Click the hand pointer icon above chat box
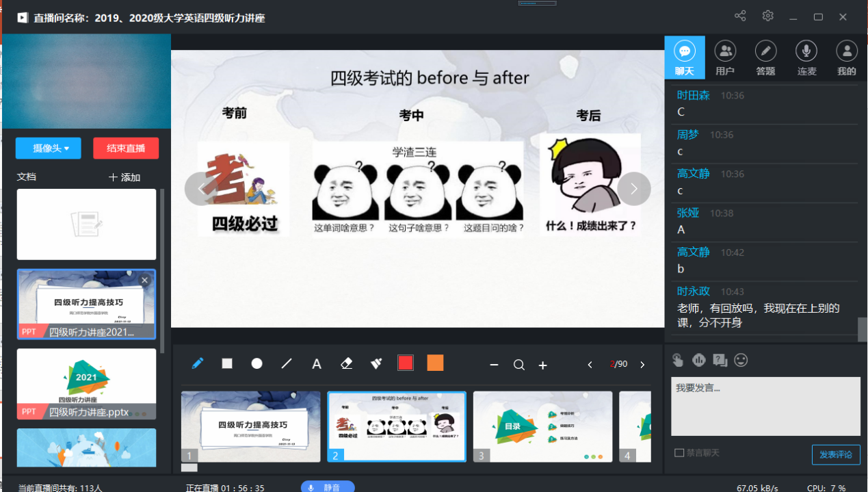Viewport: 868px width, 492px height. [677, 360]
